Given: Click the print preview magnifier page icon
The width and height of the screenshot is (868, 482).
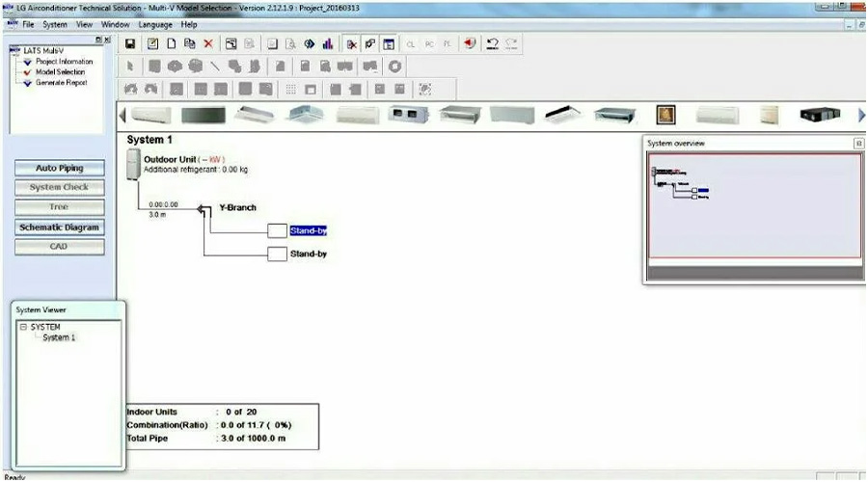Looking at the screenshot, I should pyautogui.click(x=290, y=43).
